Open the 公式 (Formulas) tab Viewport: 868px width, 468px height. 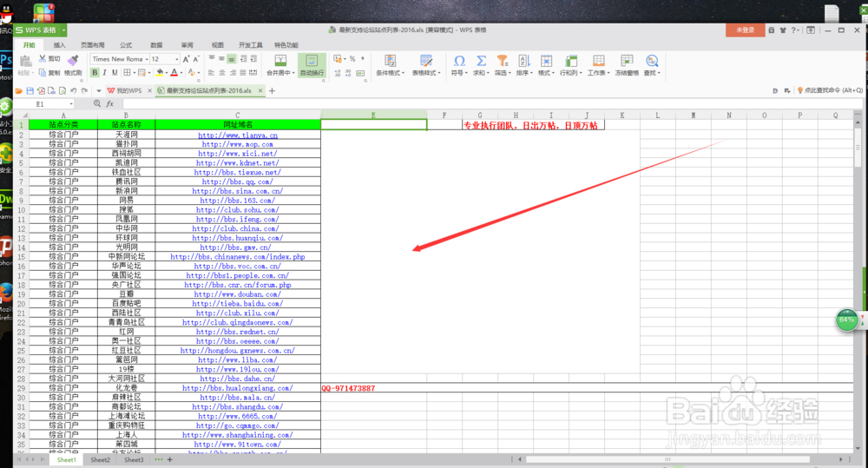coord(126,45)
